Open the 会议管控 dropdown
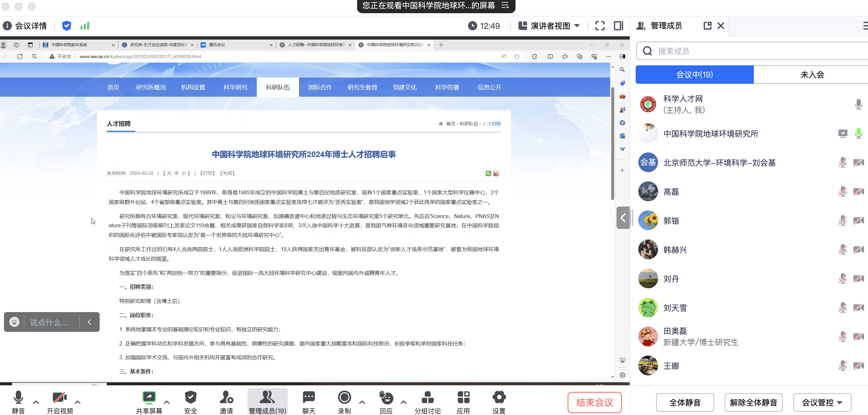868x415 pixels. pos(822,402)
